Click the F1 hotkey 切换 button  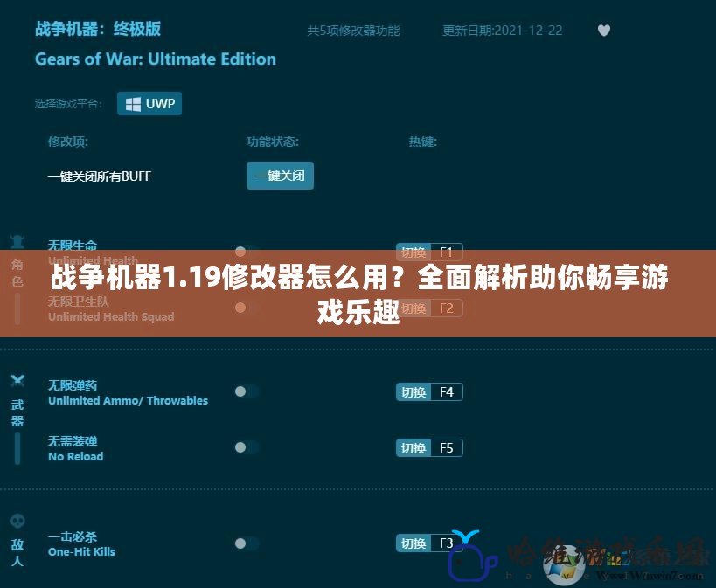point(414,252)
